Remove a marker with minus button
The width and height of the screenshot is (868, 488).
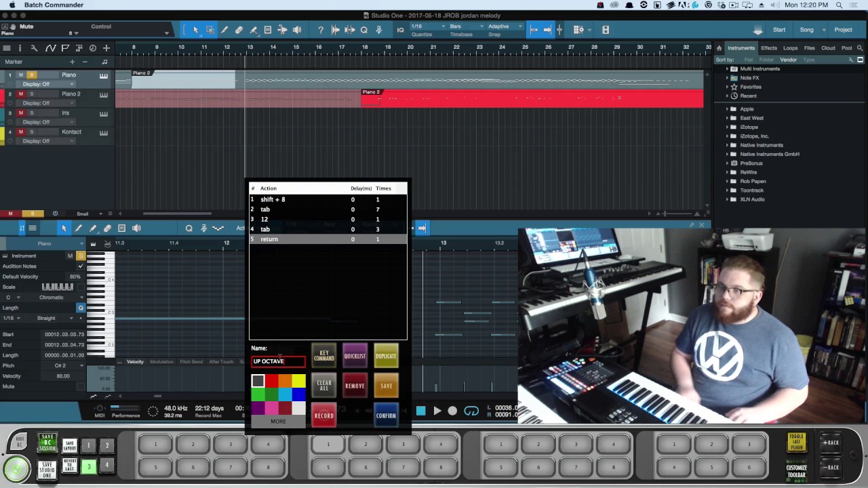(85, 62)
